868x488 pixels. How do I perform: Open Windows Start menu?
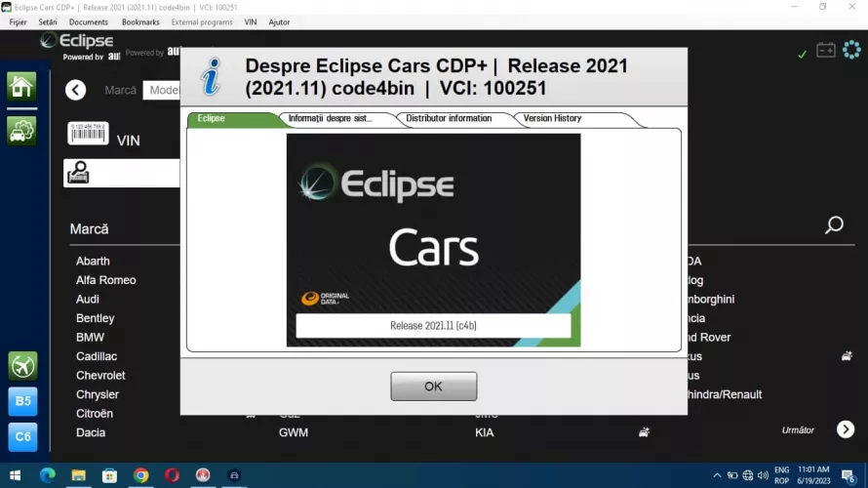point(15,475)
